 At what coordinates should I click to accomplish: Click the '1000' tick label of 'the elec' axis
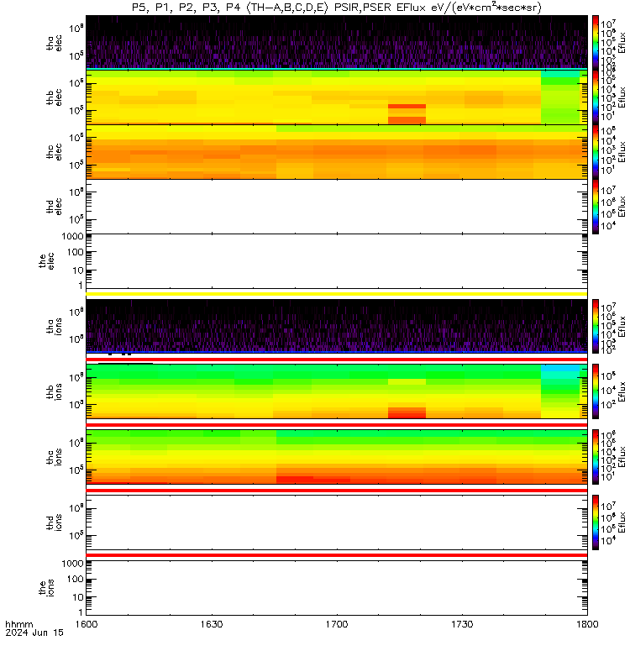tap(72, 236)
